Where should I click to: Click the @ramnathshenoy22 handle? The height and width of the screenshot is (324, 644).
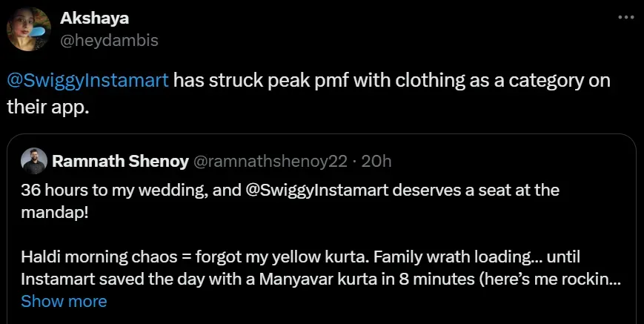269,159
